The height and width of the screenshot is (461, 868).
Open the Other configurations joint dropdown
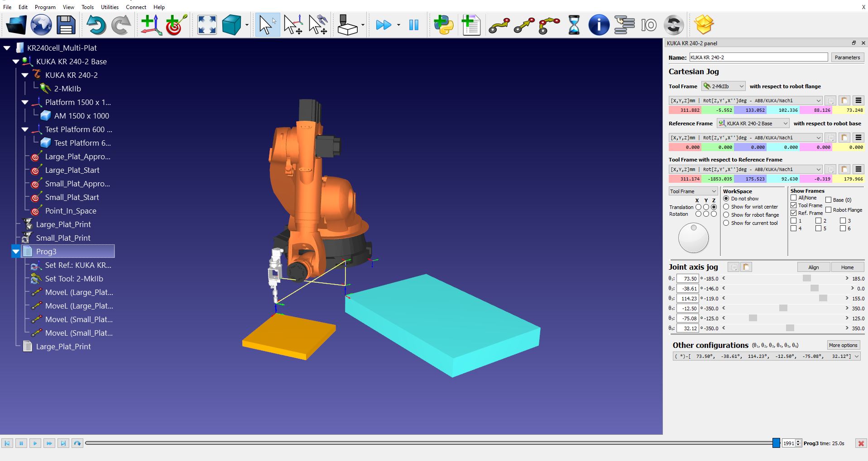[766, 356]
